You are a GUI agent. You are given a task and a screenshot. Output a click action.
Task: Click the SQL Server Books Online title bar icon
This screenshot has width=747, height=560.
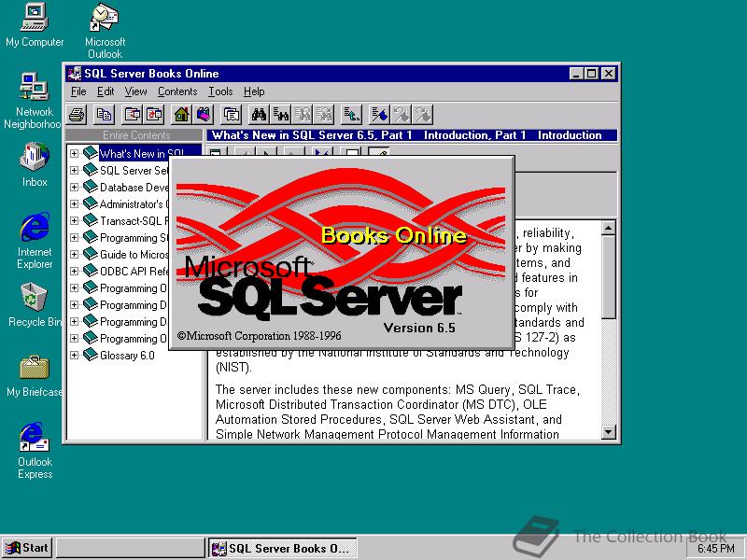tap(75, 74)
